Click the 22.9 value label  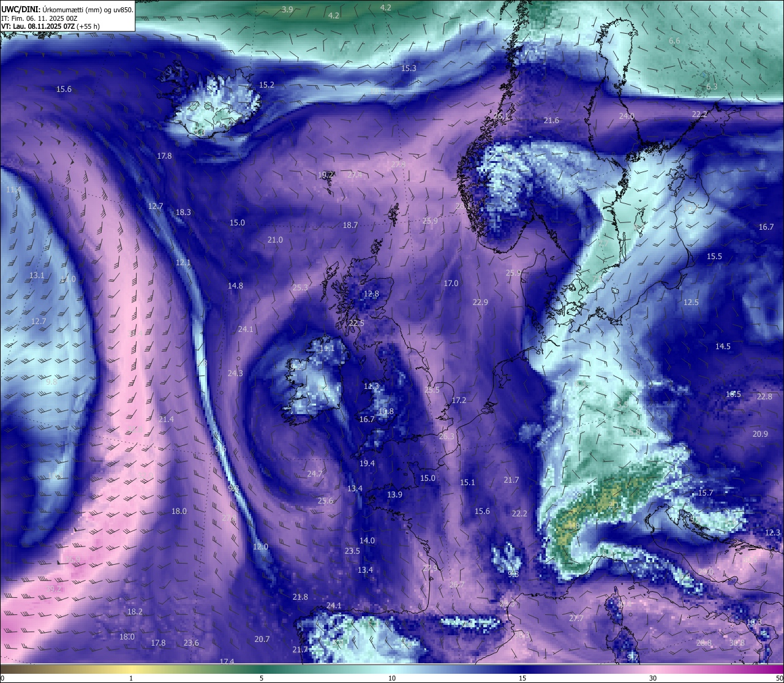pyautogui.click(x=480, y=302)
